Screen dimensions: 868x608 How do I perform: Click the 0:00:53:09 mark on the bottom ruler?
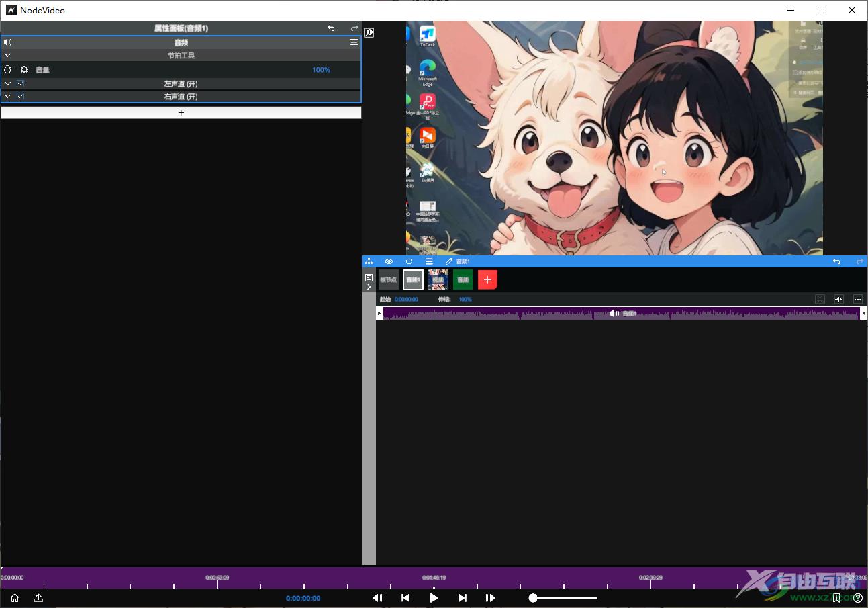(x=217, y=578)
